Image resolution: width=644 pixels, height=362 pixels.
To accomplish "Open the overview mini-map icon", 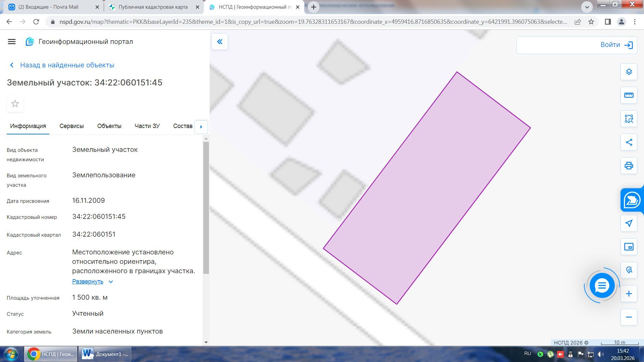I will pos(629,247).
